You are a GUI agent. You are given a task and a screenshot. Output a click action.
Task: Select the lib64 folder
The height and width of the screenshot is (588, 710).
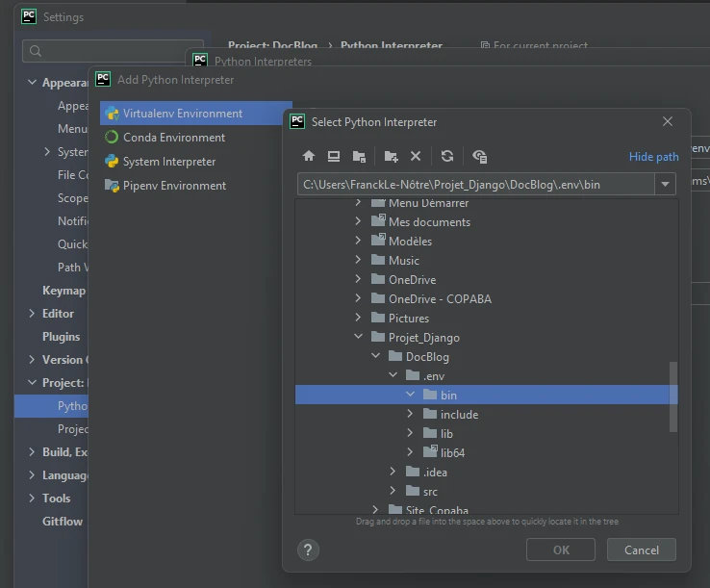pyautogui.click(x=452, y=452)
